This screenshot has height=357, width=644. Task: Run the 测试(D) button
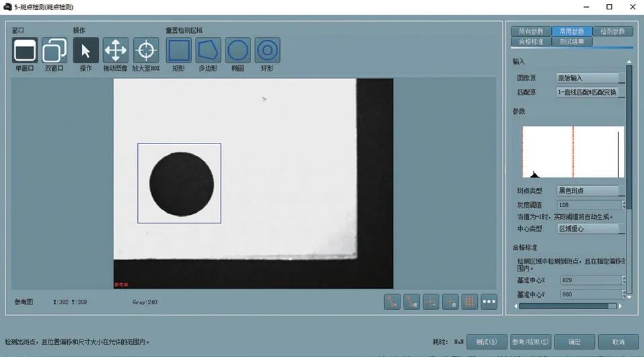click(487, 342)
